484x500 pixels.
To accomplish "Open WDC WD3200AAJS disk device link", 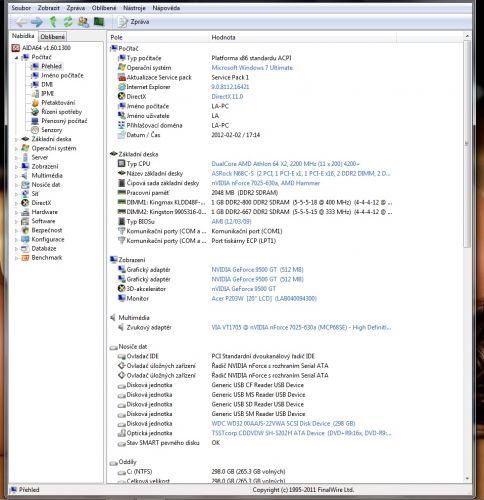I will 283,424.
